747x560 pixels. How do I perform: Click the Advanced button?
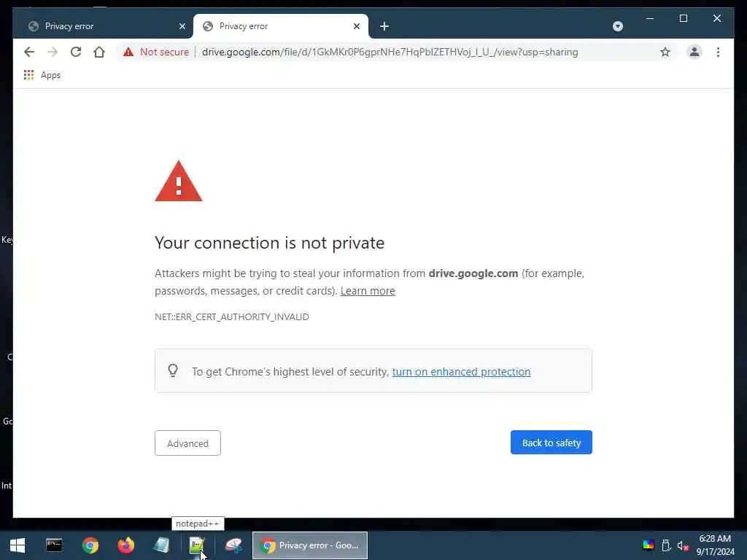(187, 443)
